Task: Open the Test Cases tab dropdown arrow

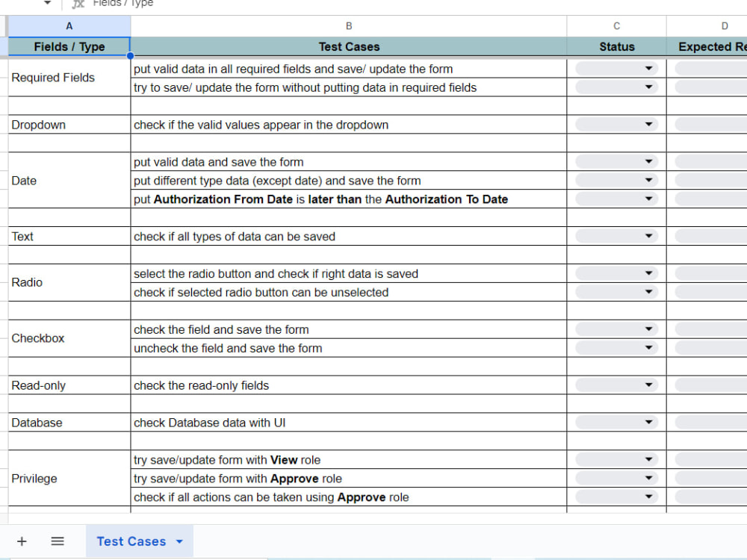Action: [179, 541]
